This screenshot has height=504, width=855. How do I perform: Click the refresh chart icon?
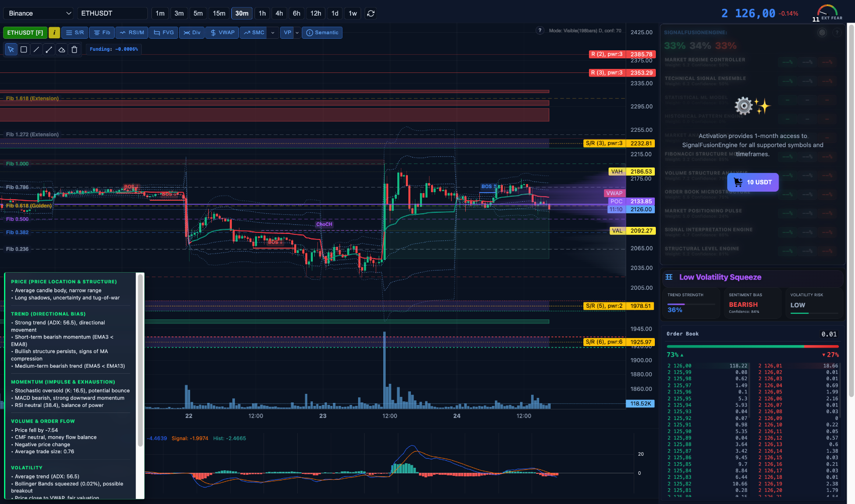[371, 14]
